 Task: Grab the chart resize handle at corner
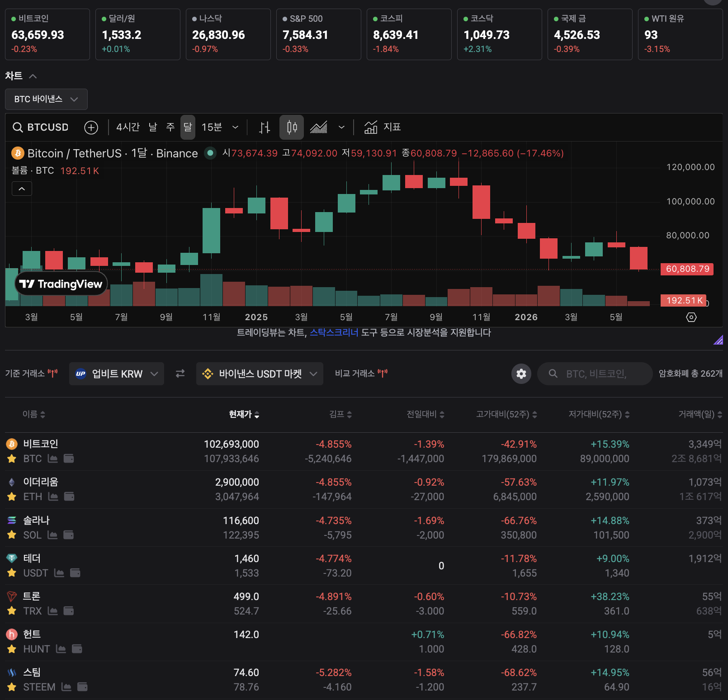click(718, 340)
